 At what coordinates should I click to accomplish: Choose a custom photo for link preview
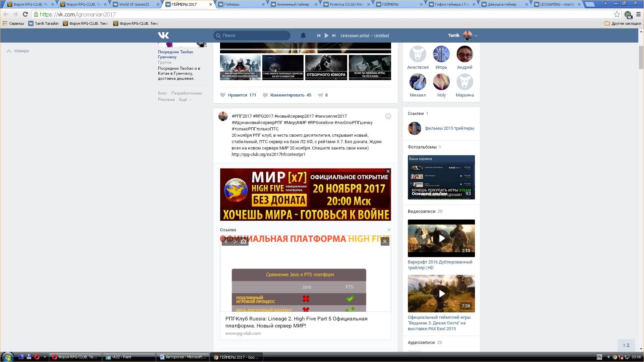click(244, 241)
